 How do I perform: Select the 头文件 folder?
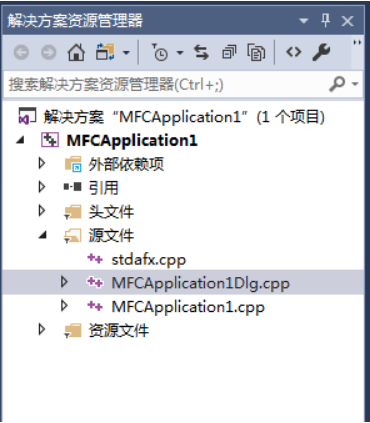tap(111, 212)
